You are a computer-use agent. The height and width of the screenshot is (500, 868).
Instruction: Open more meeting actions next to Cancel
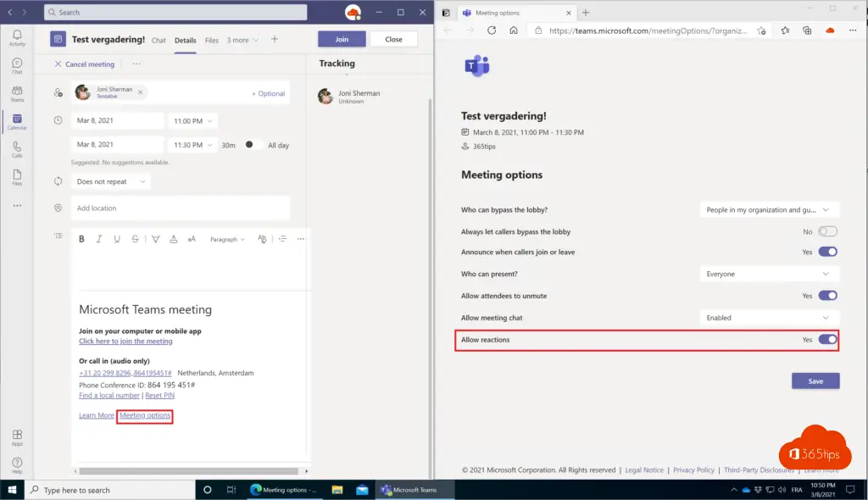coord(136,64)
